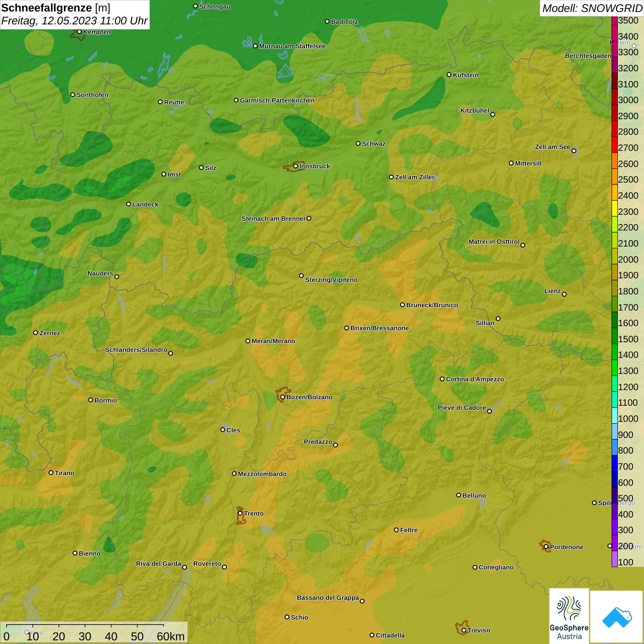Click the Murnau am Staffelsee label
Screen dimensions: 644x644
pos(293,46)
